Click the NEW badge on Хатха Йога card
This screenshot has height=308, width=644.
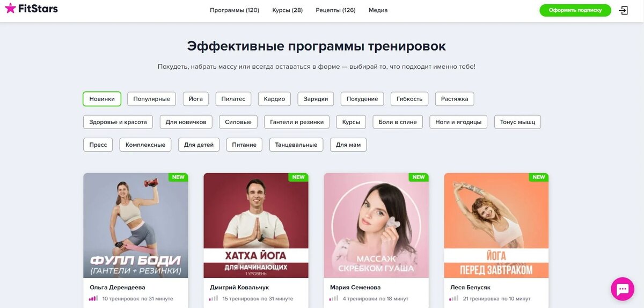pos(298,177)
